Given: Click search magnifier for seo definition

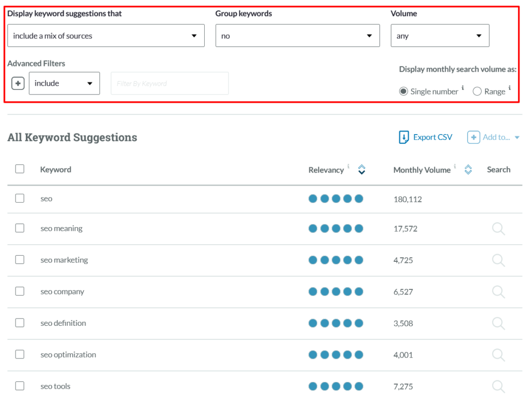Looking at the screenshot, I should click(498, 323).
